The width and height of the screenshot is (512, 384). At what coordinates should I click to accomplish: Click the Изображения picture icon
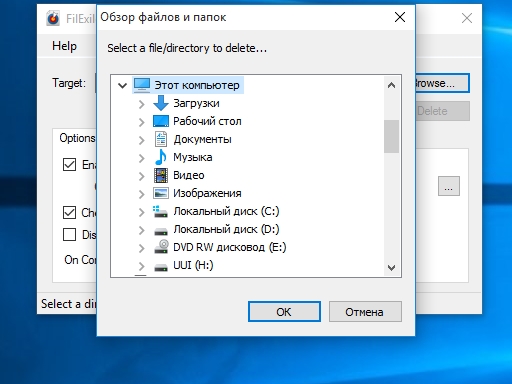[161, 193]
